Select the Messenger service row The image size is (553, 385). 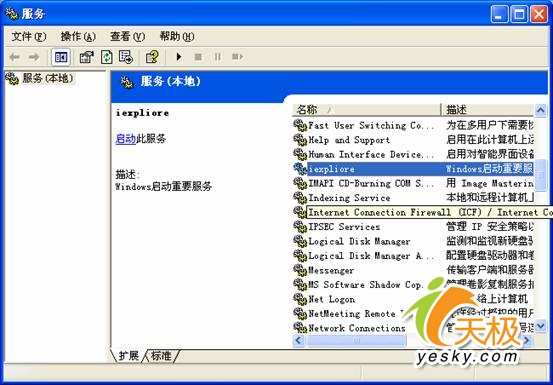coord(413,270)
